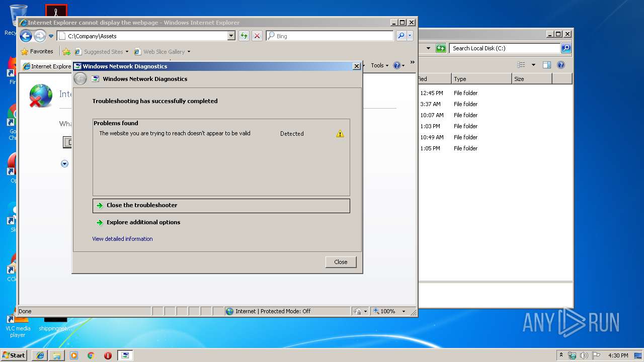Select the folder row modified 10:49 AM
Image resolution: width=644 pixels, height=362 pixels.
click(x=495, y=137)
